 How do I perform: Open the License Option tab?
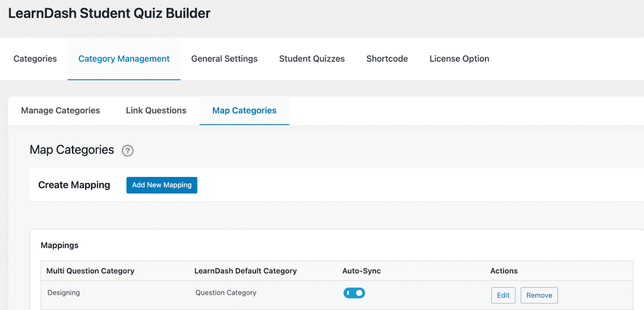(459, 59)
